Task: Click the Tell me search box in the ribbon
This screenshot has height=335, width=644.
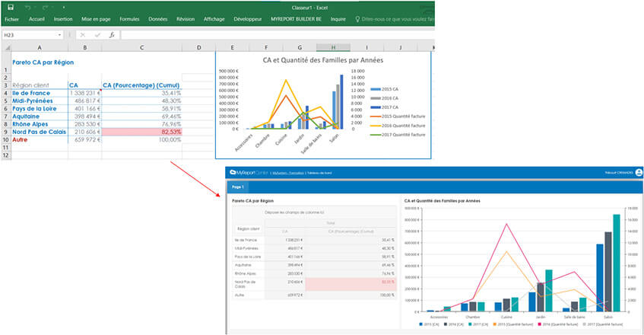Action: tap(395, 19)
